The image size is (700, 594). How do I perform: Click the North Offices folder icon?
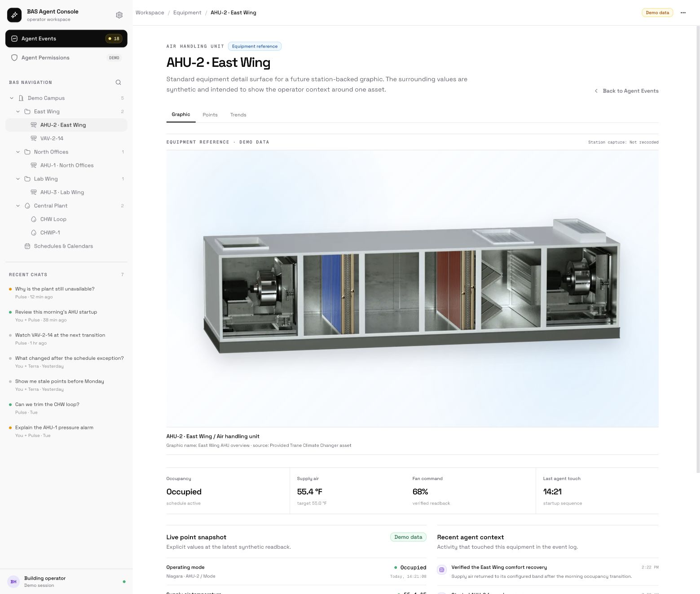click(x=27, y=152)
